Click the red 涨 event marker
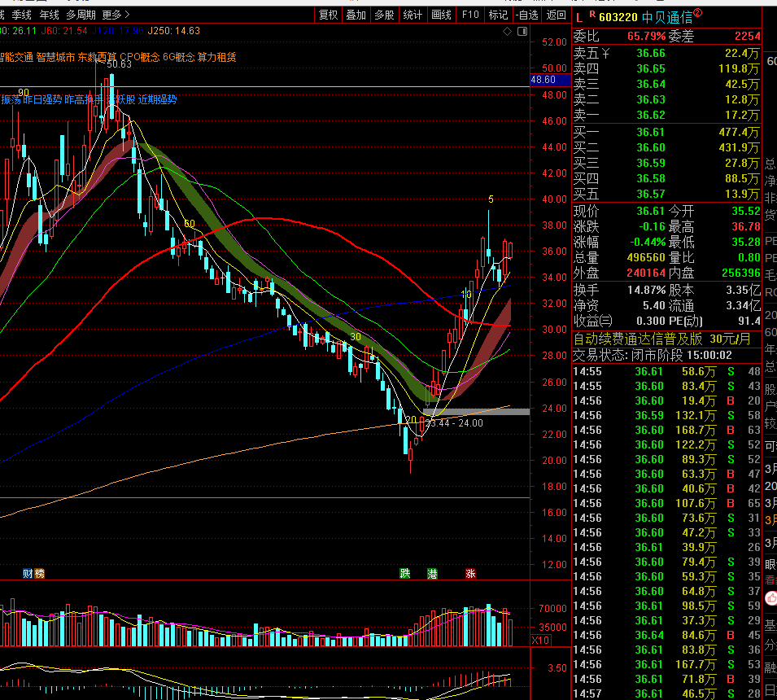 (471, 574)
